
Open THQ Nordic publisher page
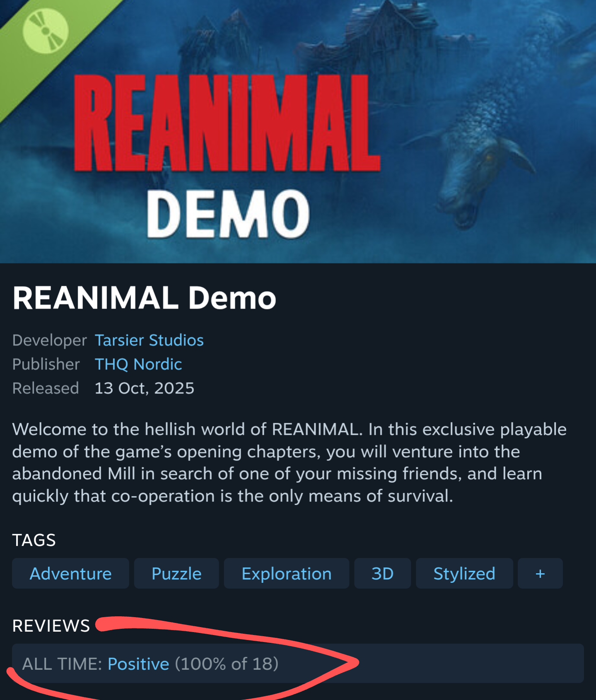(138, 364)
